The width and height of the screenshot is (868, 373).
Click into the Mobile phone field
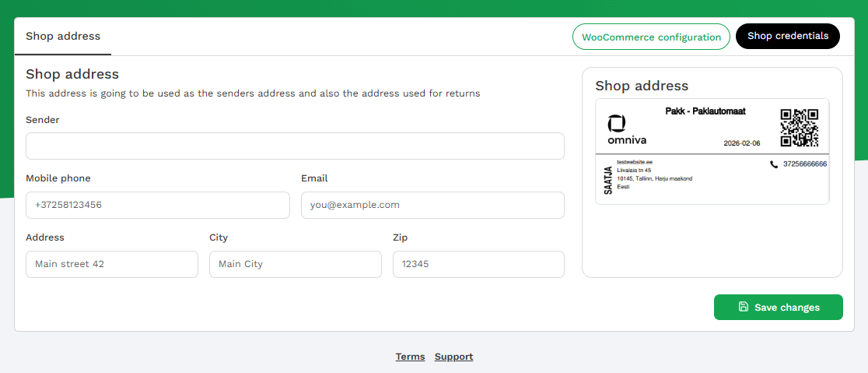157,206
